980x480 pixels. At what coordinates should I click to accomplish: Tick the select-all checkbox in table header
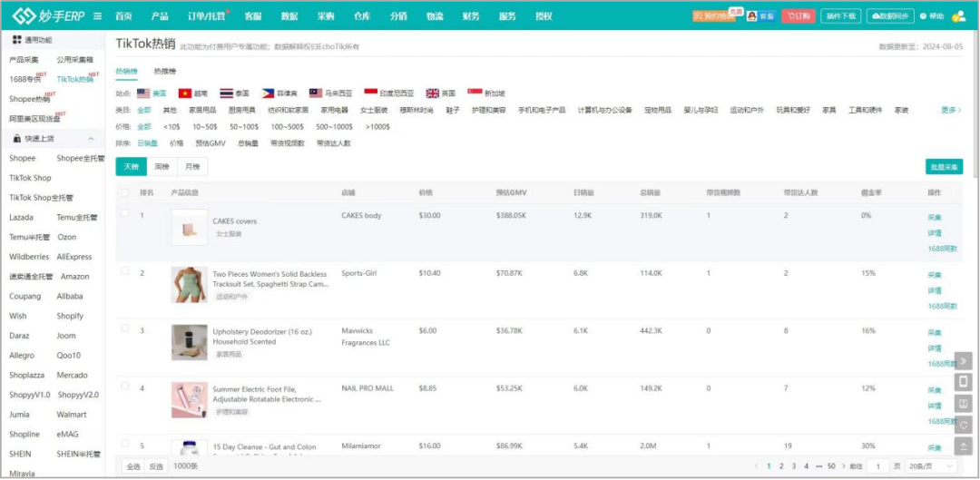(x=125, y=192)
